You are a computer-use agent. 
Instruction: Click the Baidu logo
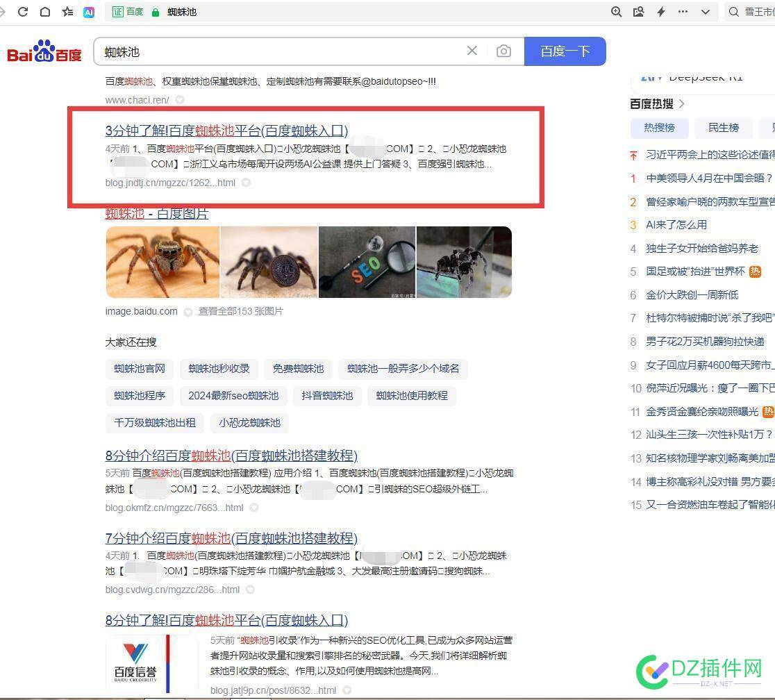[x=44, y=51]
